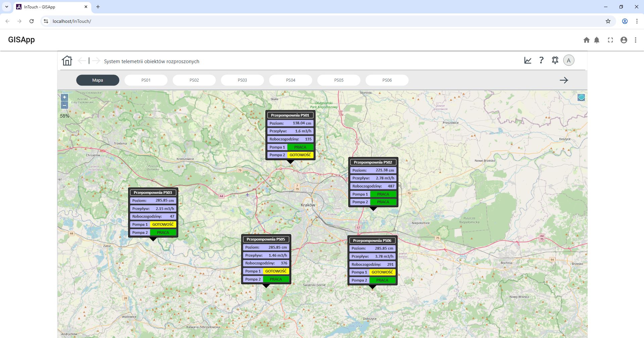This screenshot has height=338, width=644.
Task: Toggle fullscreen mode in GISApp header
Action: 610,40
